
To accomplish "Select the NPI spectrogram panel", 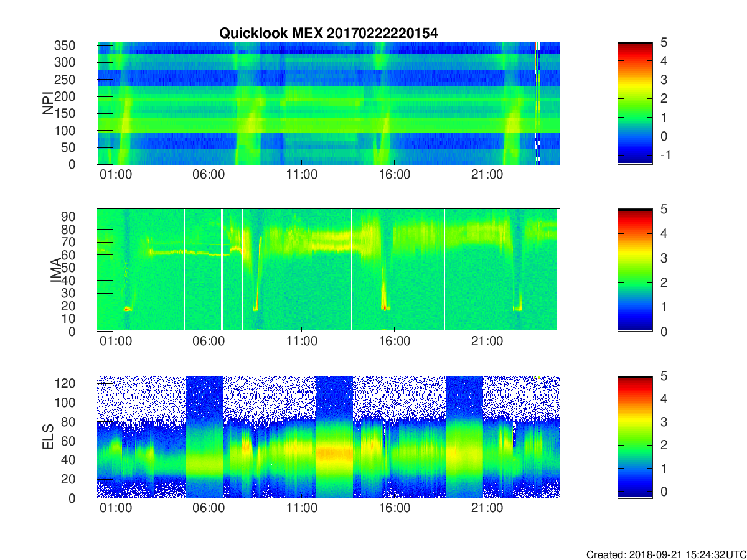I will [x=329, y=103].
